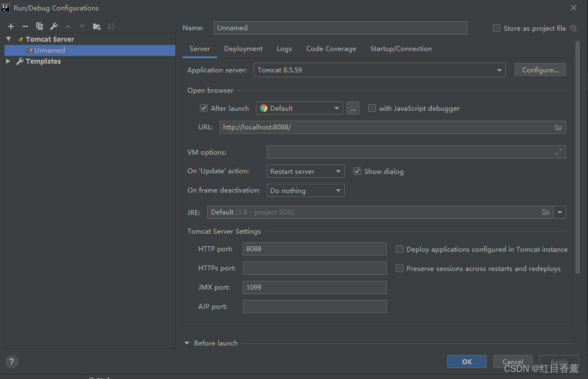Move configuration up arrow
The width and height of the screenshot is (588, 379).
pos(68,26)
